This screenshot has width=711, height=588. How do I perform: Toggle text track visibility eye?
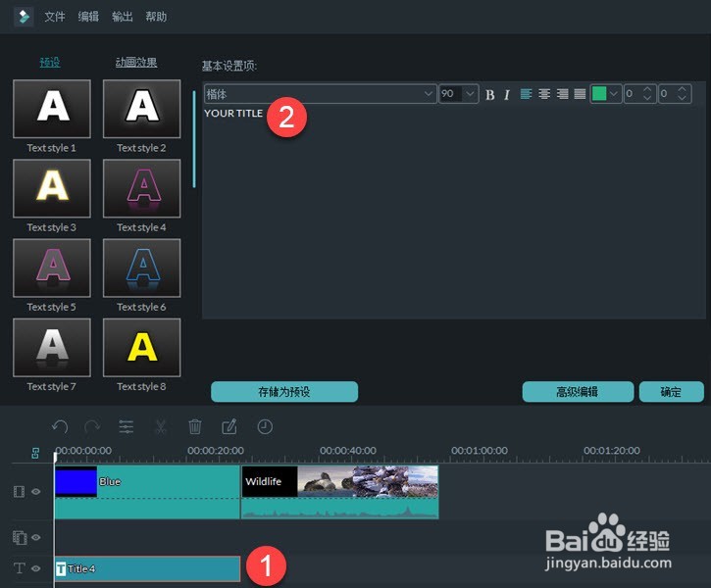pyautogui.click(x=36, y=568)
